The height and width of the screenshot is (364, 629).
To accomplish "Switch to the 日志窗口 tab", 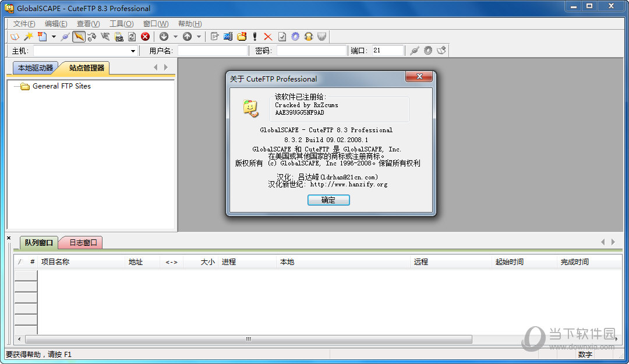I will [83, 243].
